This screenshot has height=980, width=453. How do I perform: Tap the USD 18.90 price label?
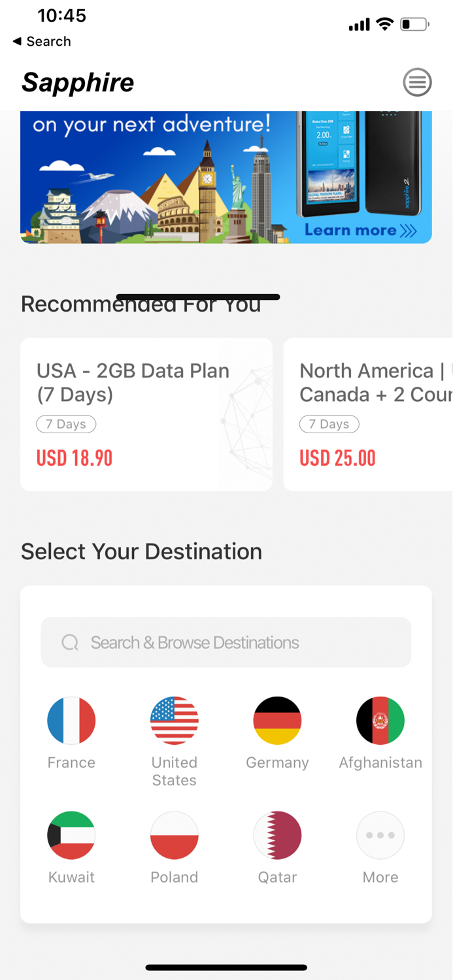pyautogui.click(x=75, y=458)
